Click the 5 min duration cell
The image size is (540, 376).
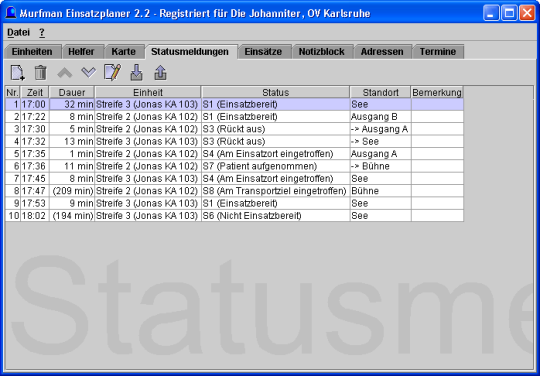point(72,129)
